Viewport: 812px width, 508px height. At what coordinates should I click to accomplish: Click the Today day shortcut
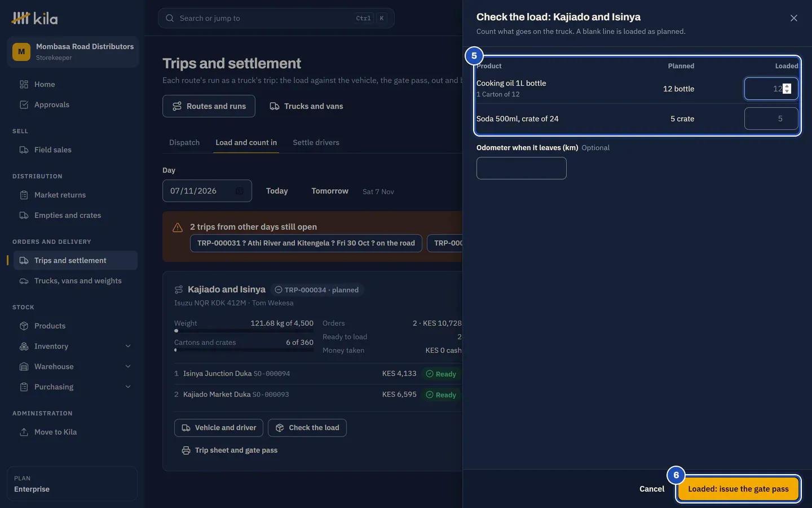pos(277,191)
